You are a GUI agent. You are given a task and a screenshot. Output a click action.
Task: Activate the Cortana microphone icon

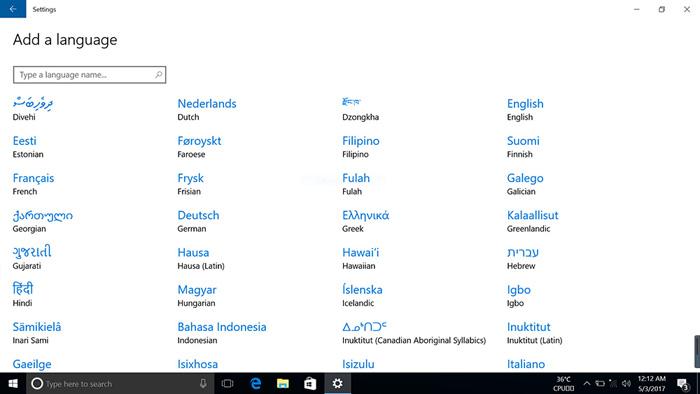pos(203,383)
